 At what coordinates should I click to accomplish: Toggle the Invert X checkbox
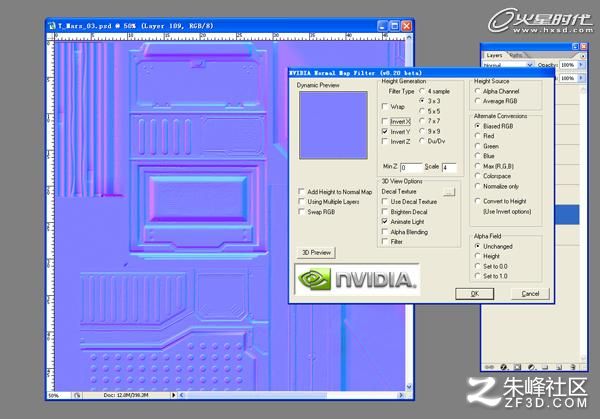pyautogui.click(x=385, y=121)
